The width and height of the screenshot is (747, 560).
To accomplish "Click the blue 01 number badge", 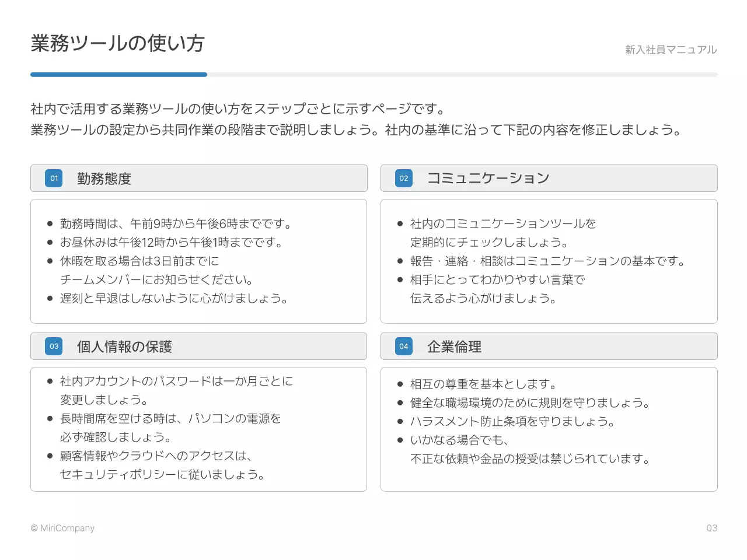I will (54, 178).
